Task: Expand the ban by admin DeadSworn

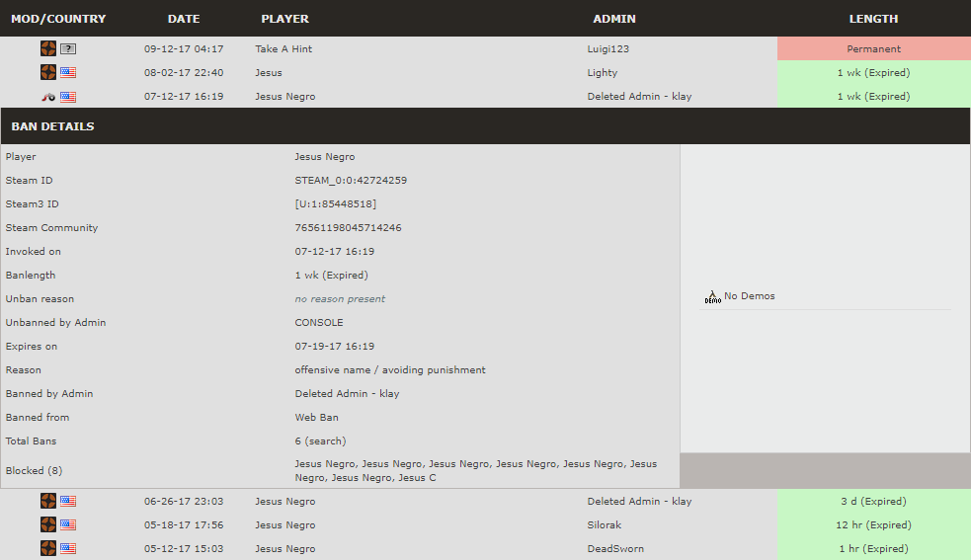Action: point(615,549)
